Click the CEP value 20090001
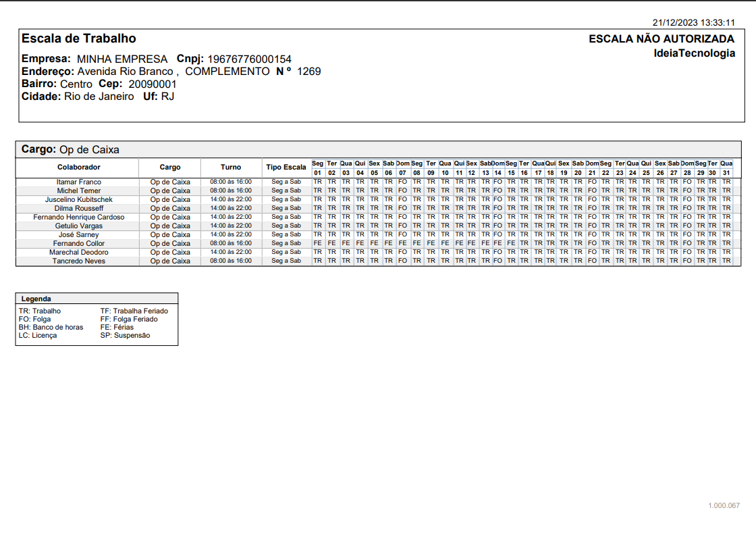This screenshot has width=756, height=537. pyautogui.click(x=153, y=84)
